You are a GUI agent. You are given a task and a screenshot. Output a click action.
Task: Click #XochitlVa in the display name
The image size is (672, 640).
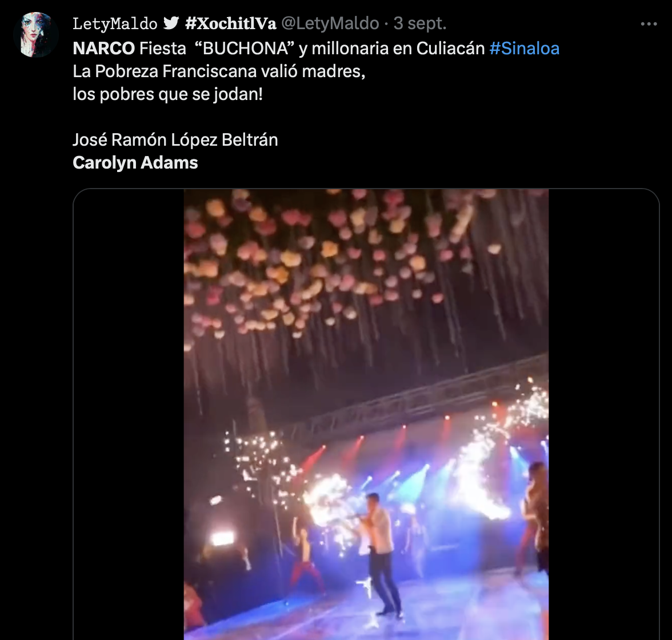[x=231, y=23]
